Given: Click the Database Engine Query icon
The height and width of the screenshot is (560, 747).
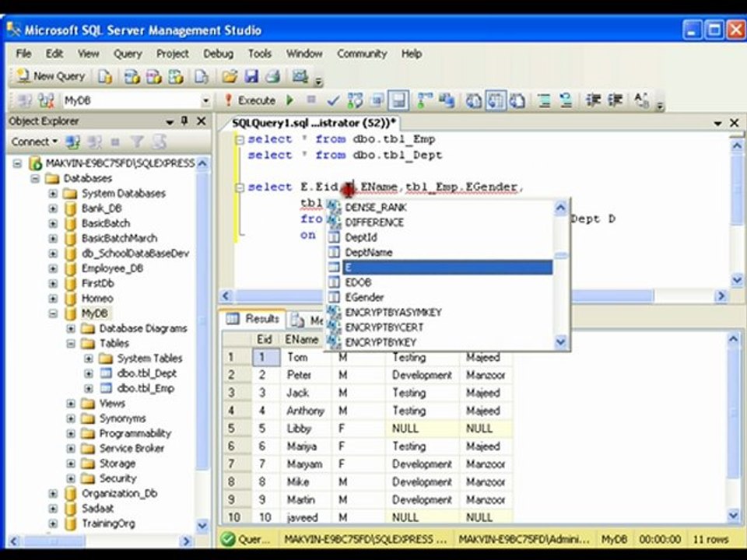Looking at the screenshot, I should 105,76.
